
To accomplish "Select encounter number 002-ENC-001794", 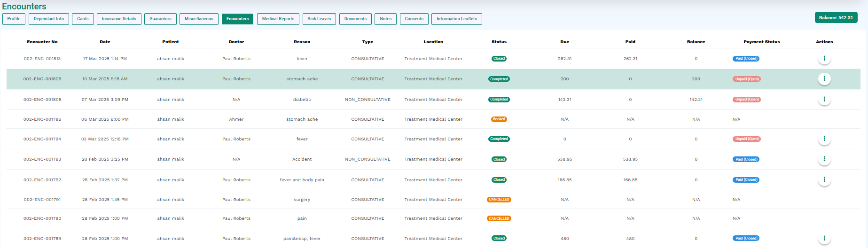I will tap(42, 139).
